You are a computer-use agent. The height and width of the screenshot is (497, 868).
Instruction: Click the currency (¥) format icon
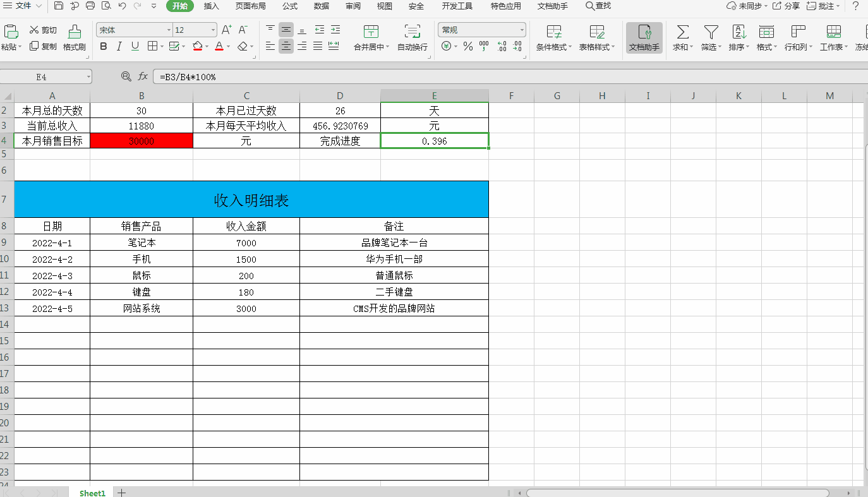446,46
